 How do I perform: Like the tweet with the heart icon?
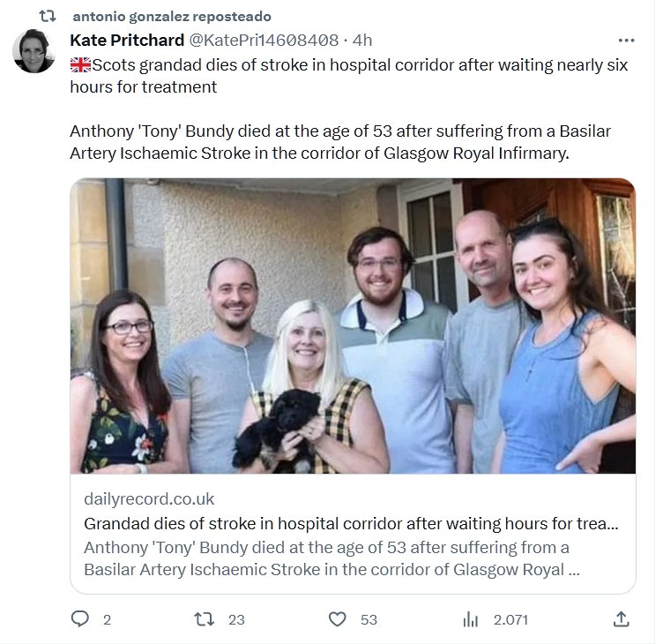click(337, 619)
